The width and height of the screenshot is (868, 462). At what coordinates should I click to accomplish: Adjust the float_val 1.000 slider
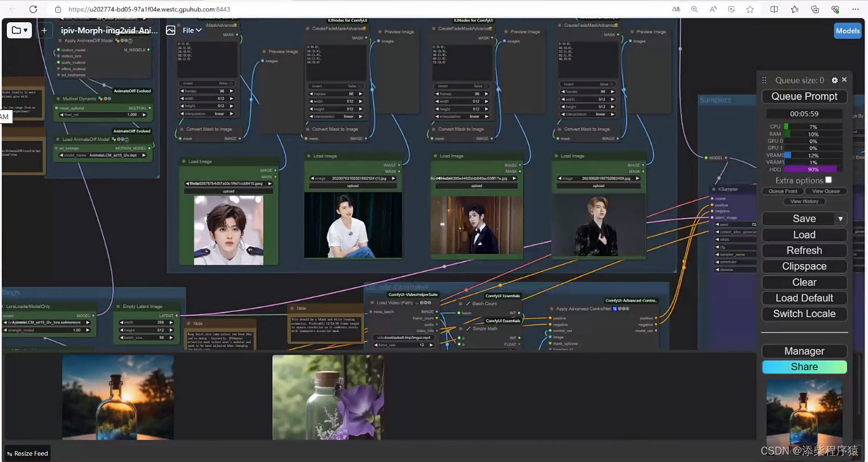[x=104, y=115]
